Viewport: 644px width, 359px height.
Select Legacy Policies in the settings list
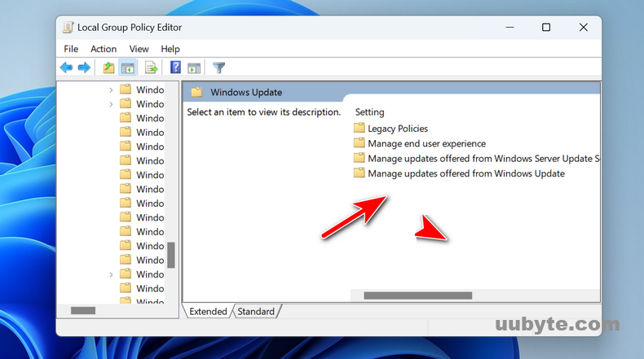point(398,129)
